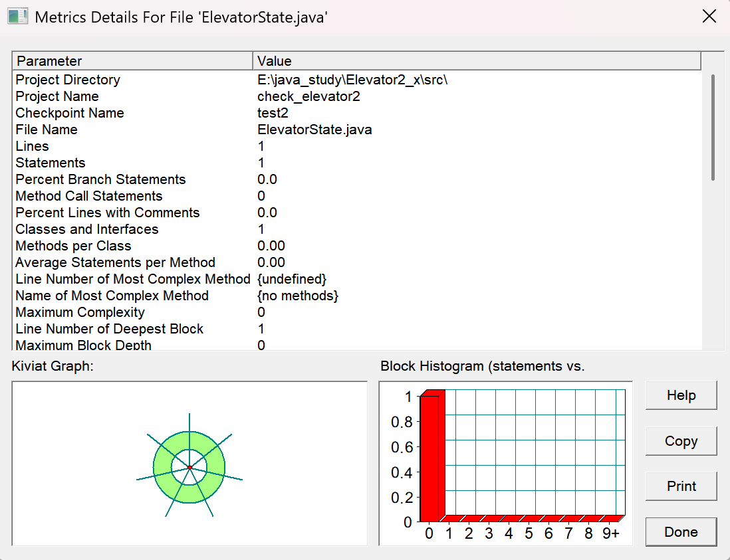Viewport: 730px width, 560px height.
Task: Select the Checkpoint Name row
Action: coord(358,113)
